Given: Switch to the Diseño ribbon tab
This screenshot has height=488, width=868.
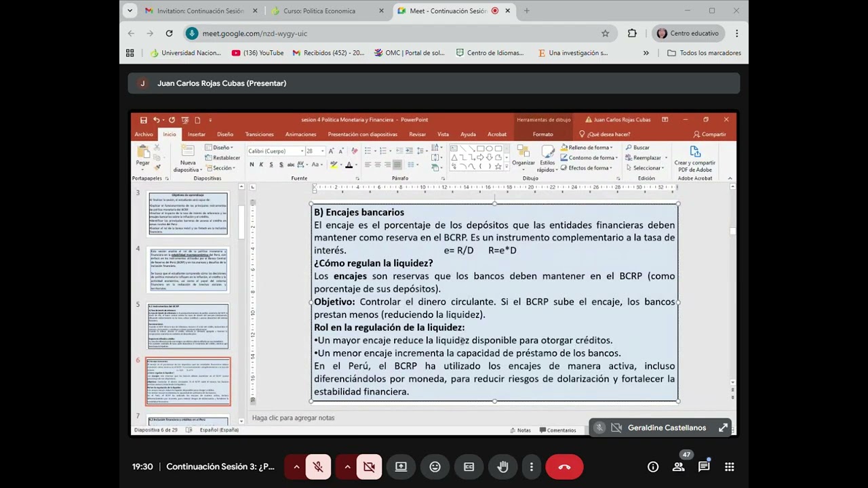Looking at the screenshot, I should point(225,134).
